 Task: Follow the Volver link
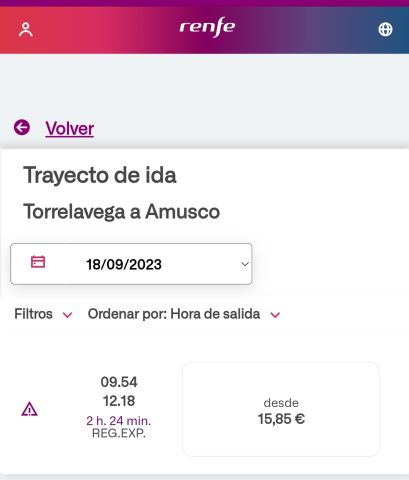point(70,128)
